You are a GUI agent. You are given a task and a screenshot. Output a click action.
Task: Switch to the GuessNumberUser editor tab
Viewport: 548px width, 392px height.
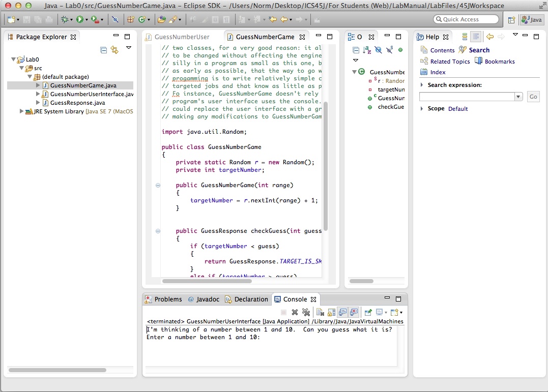(x=182, y=37)
